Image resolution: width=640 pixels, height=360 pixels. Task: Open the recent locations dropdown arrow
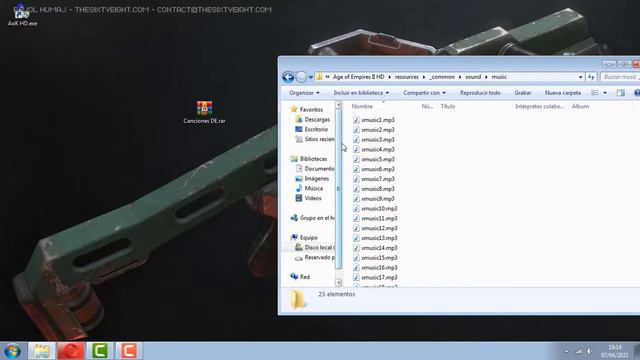pos(311,77)
